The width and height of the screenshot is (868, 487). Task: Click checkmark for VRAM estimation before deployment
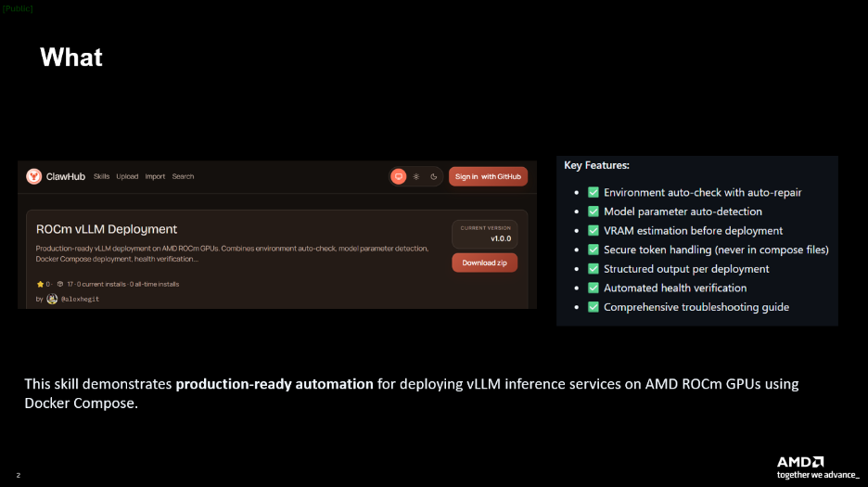(594, 230)
